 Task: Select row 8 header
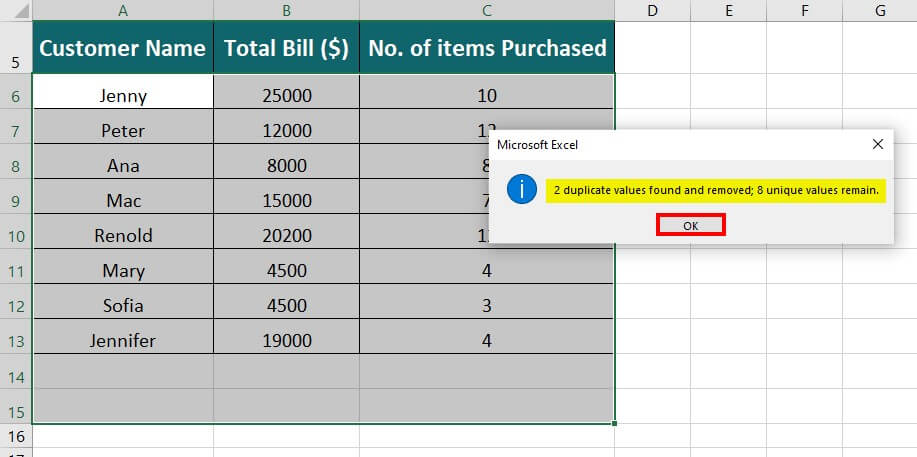(x=16, y=162)
